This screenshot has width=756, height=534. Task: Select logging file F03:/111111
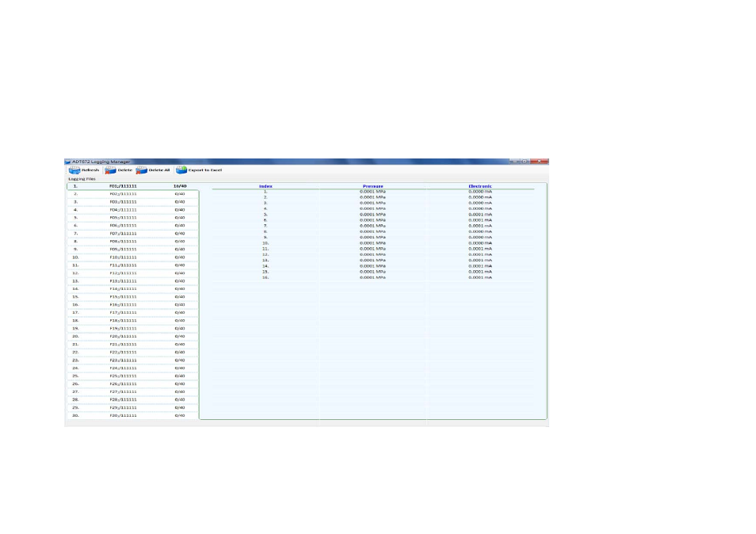click(x=132, y=202)
